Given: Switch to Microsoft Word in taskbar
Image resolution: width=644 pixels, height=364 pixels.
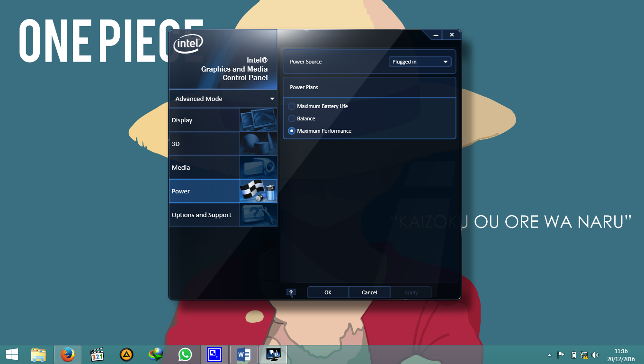Looking at the screenshot, I should [x=244, y=354].
